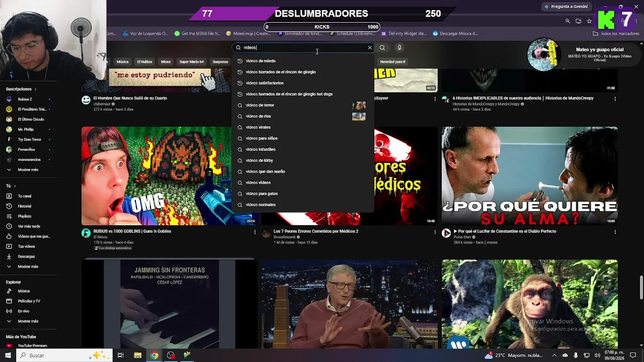Choose suggestion 'videos de risa'
This screenshot has width=644, height=362.
pos(302,116)
